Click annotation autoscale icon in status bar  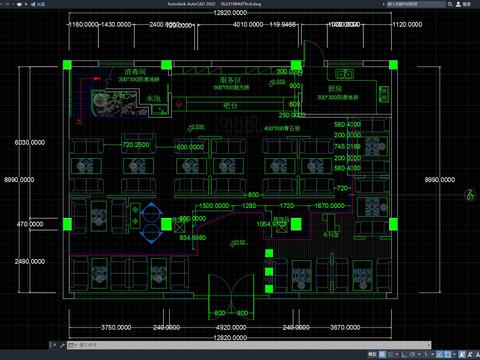[470, 354]
